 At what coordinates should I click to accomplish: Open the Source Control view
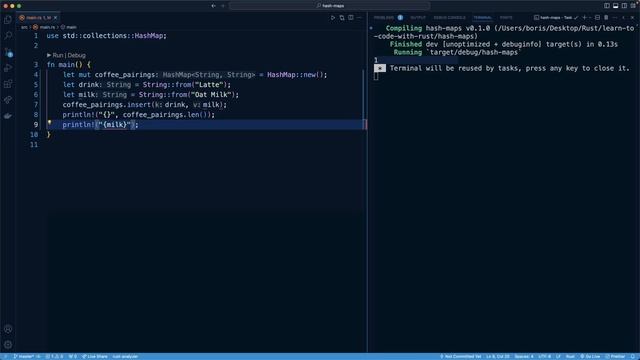tap(8, 52)
